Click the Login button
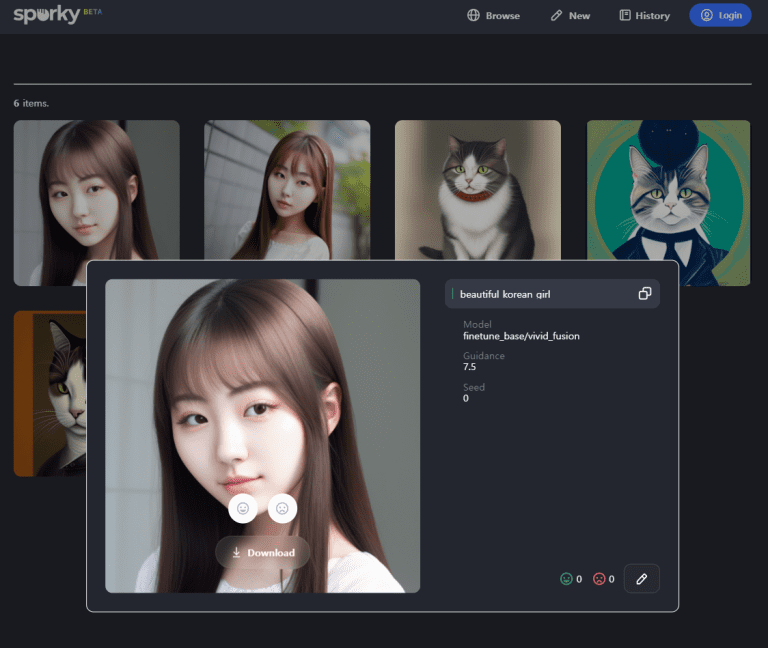Viewport: 768px width, 648px height. coord(720,16)
